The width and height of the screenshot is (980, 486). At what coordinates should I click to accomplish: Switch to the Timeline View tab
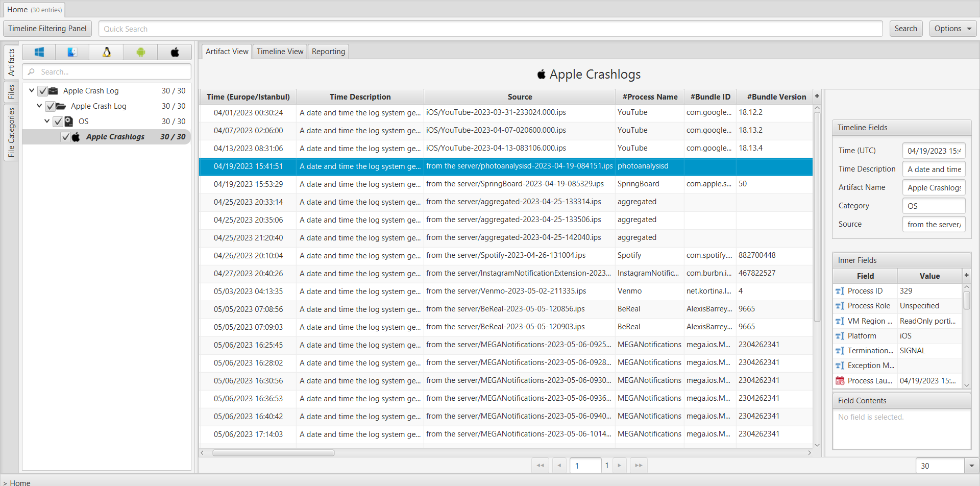(x=280, y=52)
